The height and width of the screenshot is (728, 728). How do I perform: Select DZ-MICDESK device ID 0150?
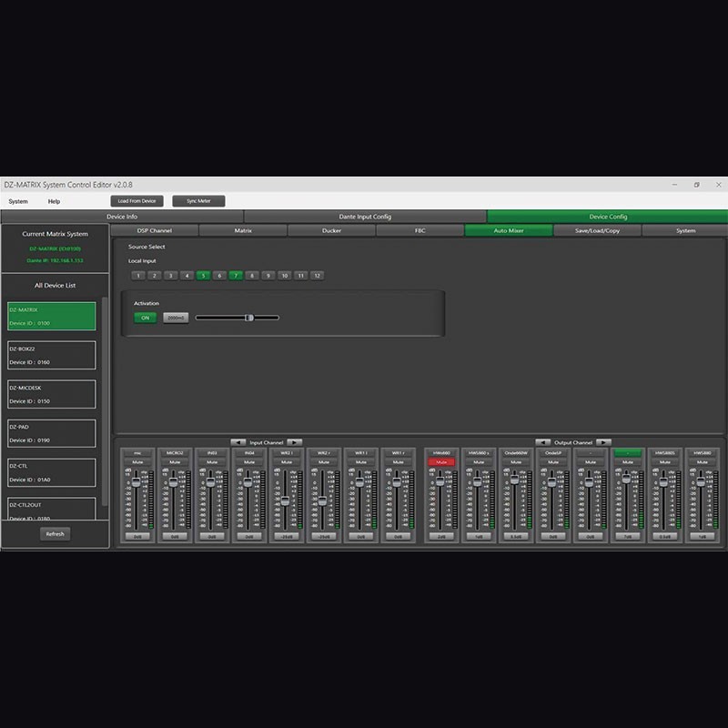coord(52,394)
